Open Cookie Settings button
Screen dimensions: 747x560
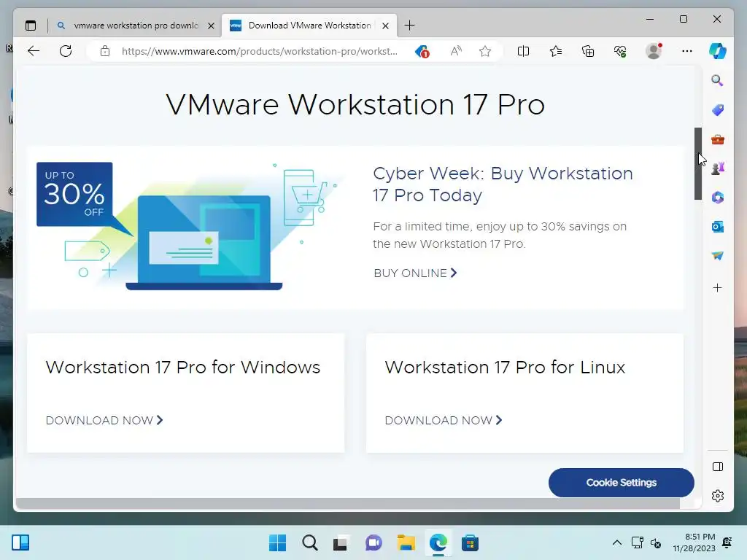(622, 483)
